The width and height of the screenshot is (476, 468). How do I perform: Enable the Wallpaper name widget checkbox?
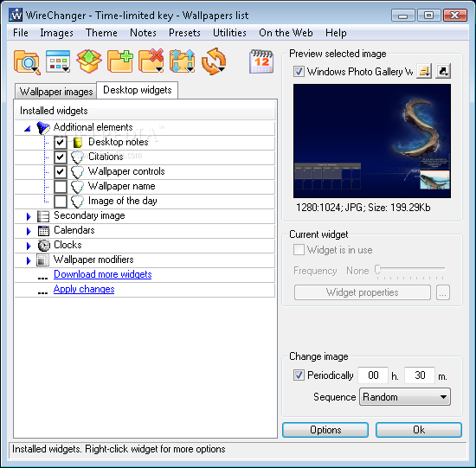tap(61, 186)
